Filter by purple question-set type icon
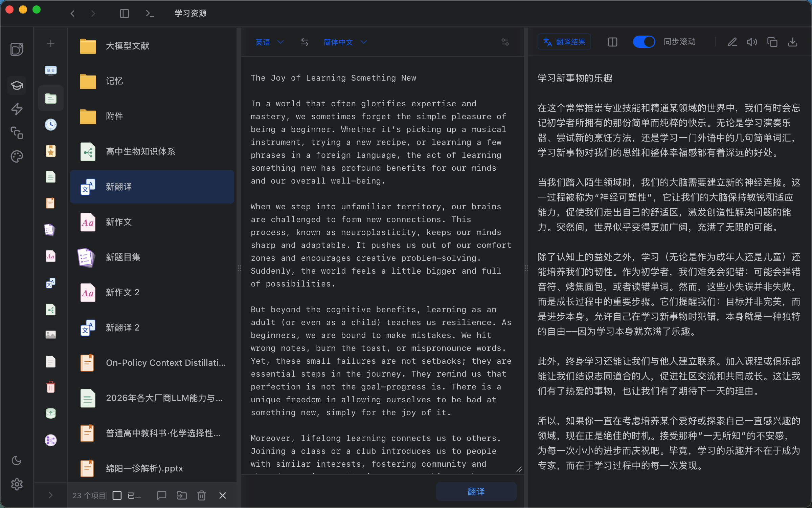The height and width of the screenshot is (508, 812). click(50, 230)
